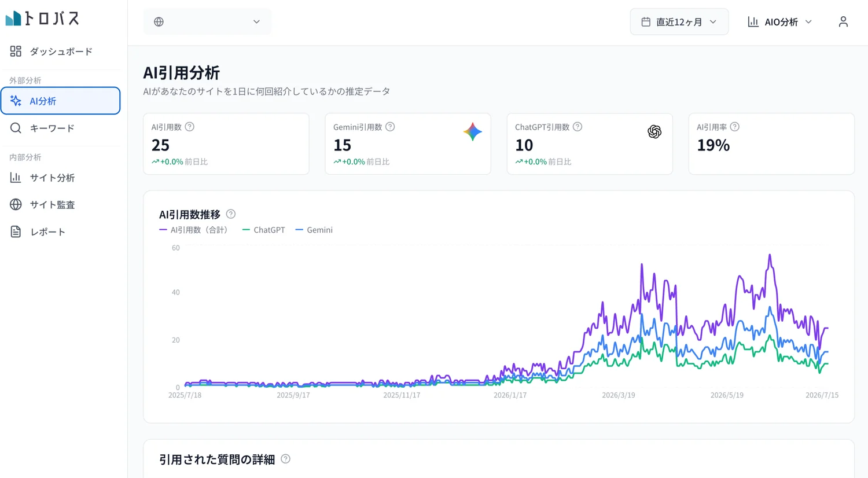Expand the AIO分析 dropdown menu

click(x=780, y=22)
